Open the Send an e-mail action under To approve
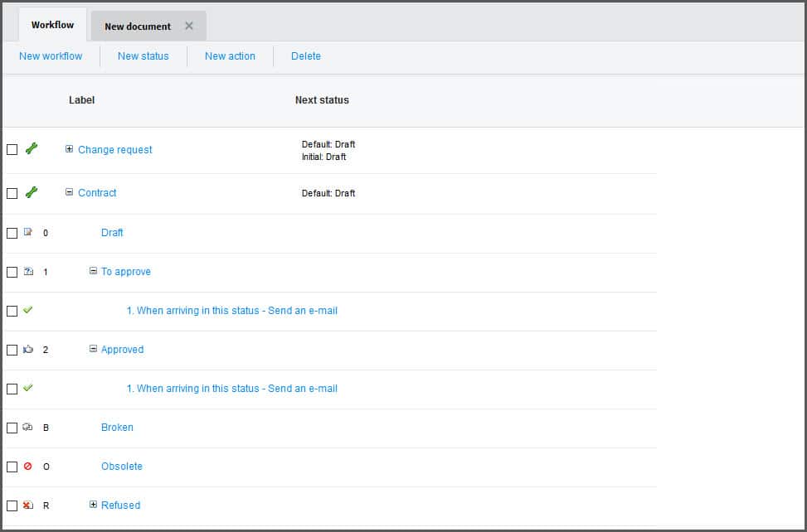807x532 pixels. tap(232, 311)
